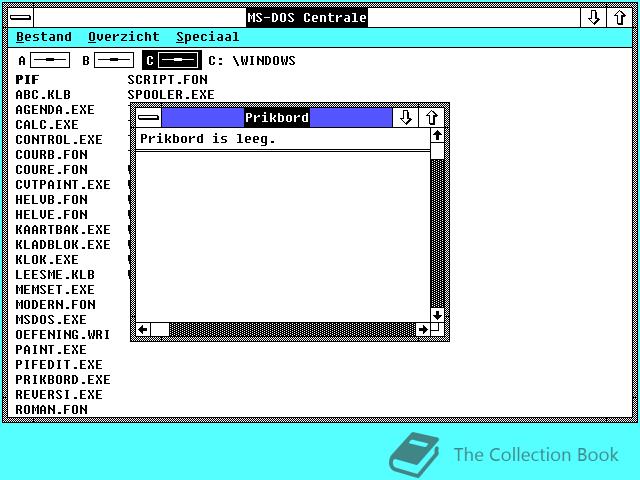The width and height of the screenshot is (640, 480).
Task: Open the Bestand menu
Action: click(x=44, y=37)
